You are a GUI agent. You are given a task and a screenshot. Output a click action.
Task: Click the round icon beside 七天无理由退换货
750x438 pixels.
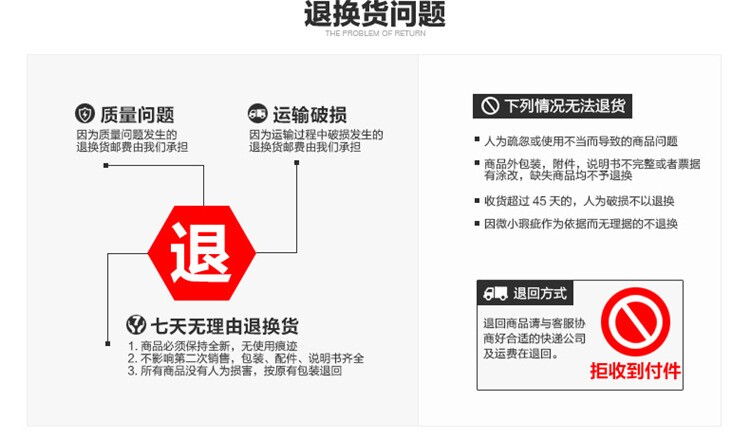pos(136,325)
